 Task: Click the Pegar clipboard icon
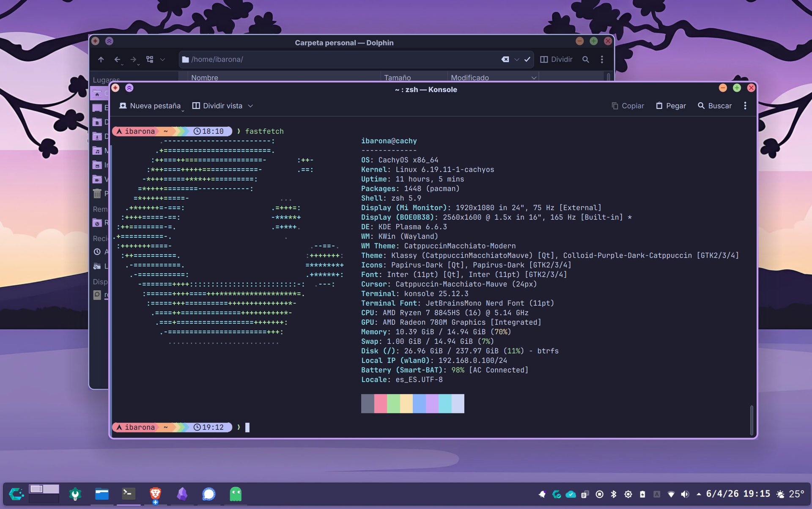(x=659, y=106)
